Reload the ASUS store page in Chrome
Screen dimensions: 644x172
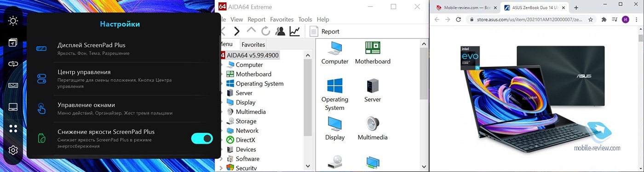point(458,20)
